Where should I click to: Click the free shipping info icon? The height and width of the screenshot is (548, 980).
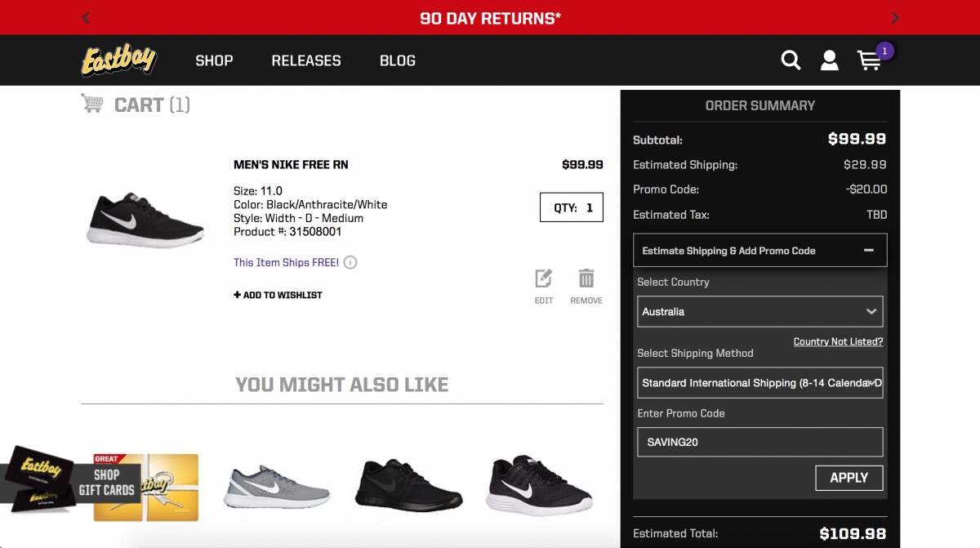[350, 263]
